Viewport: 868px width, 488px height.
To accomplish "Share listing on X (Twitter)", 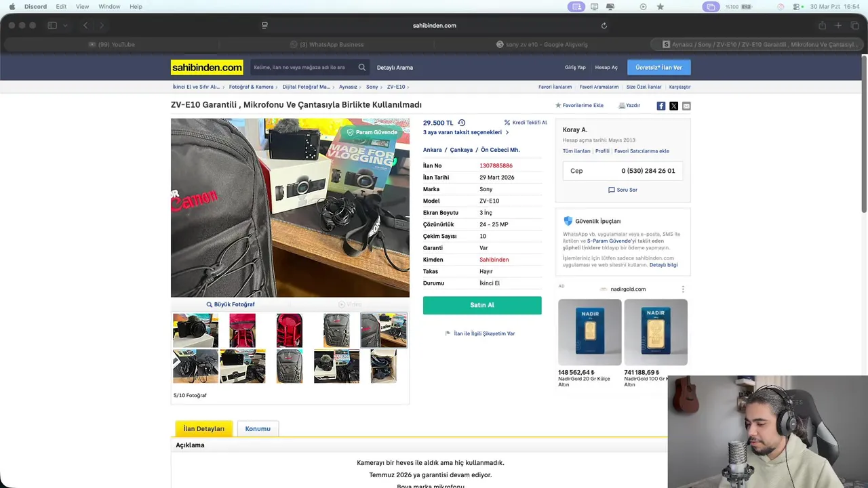I will tap(673, 106).
